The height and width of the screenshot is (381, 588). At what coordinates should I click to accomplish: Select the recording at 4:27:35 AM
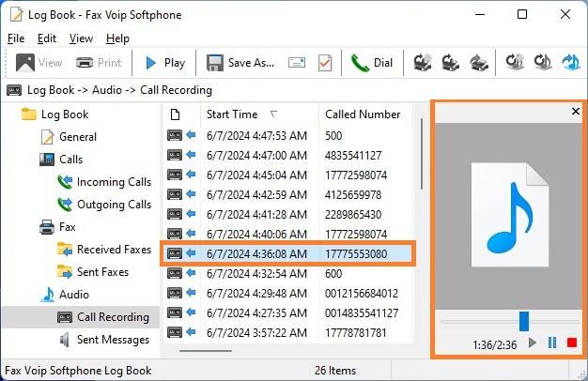pos(287,312)
